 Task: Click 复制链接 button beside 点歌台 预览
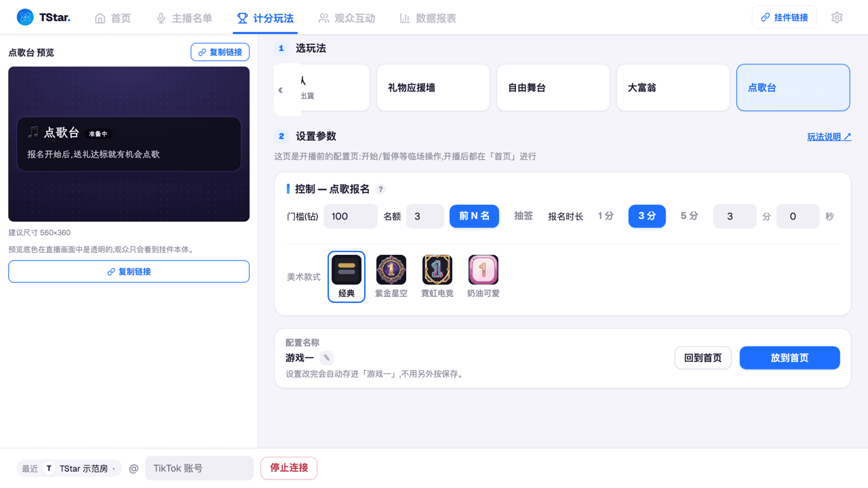[220, 52]
